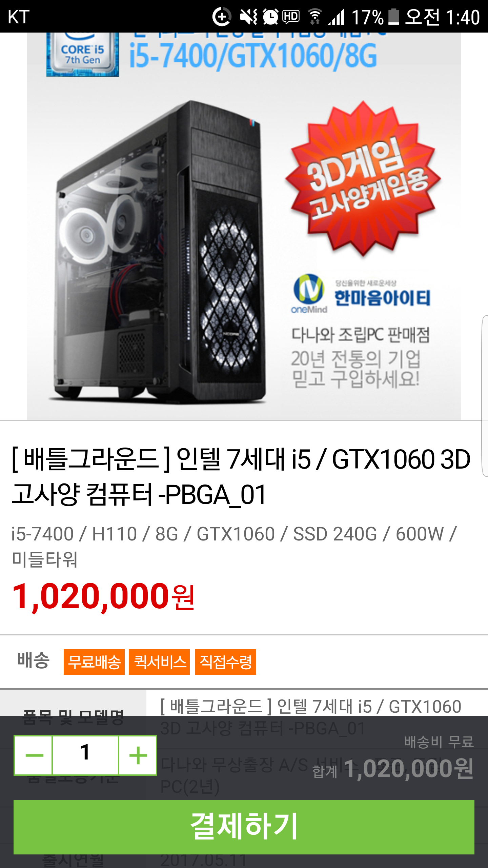Tap the battery icon in status bar
The image size is (488, 868).
click(x=394, y=17)
